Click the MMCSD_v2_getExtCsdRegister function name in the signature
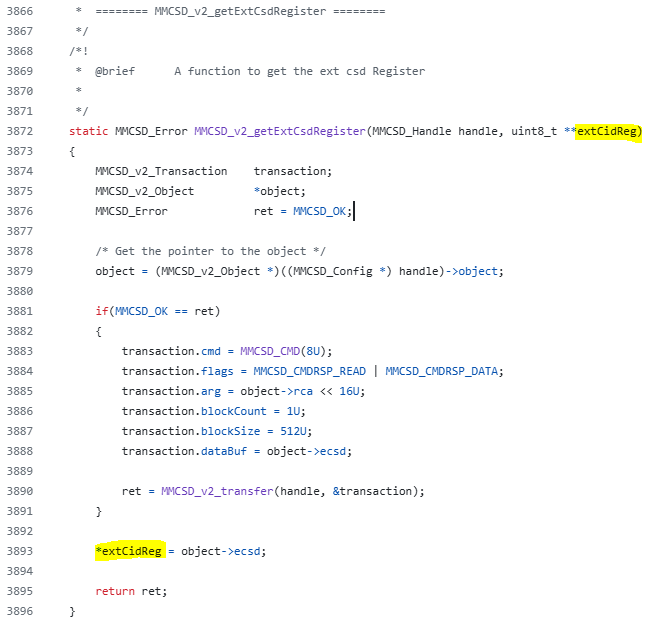The height and width of the screenshot is (620, 650). tap(280, 131)
